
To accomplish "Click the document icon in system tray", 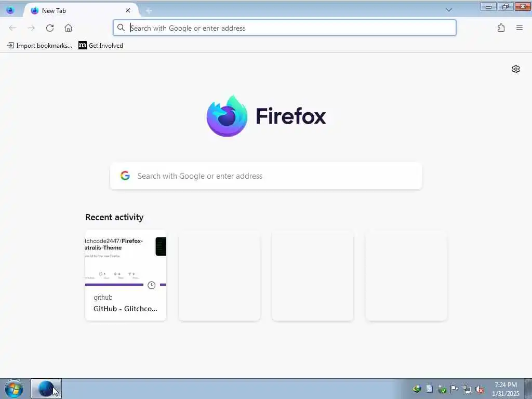I will (x=429, y=389).
